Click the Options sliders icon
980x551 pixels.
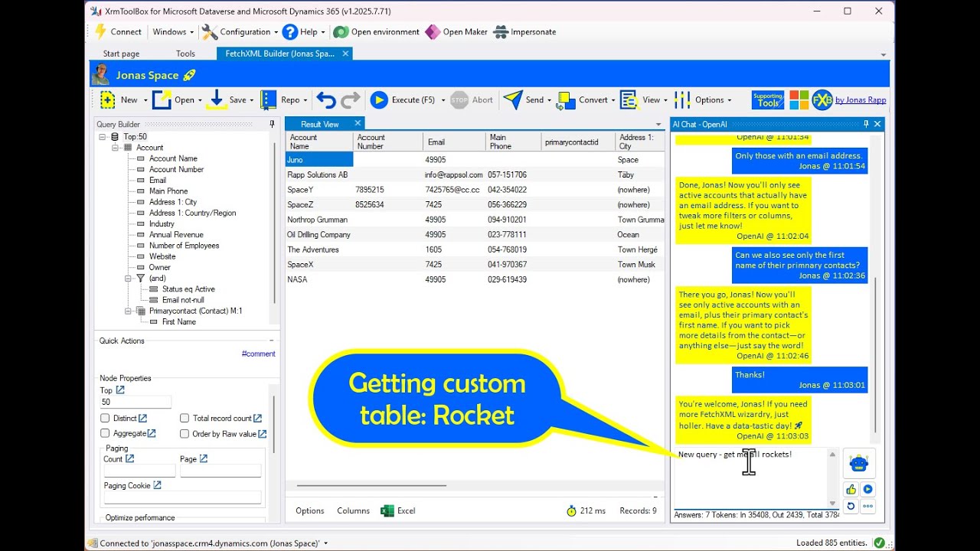(x=682, y=99)
